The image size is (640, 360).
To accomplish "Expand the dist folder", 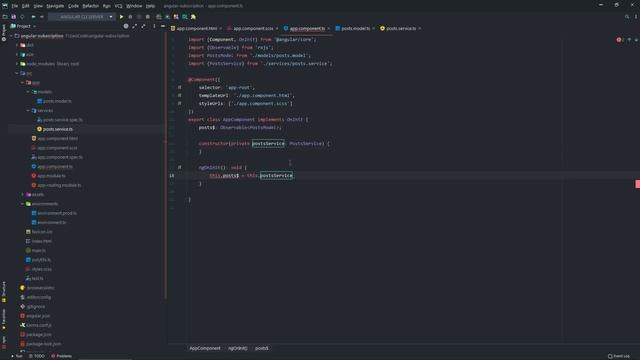I will 17,45.
